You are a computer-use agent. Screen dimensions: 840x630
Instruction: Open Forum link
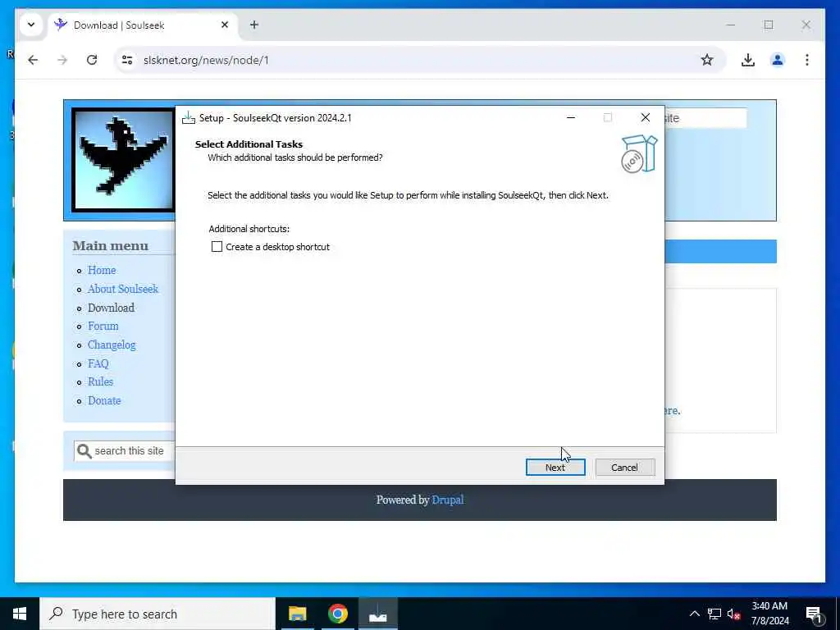tap(103, 326)
